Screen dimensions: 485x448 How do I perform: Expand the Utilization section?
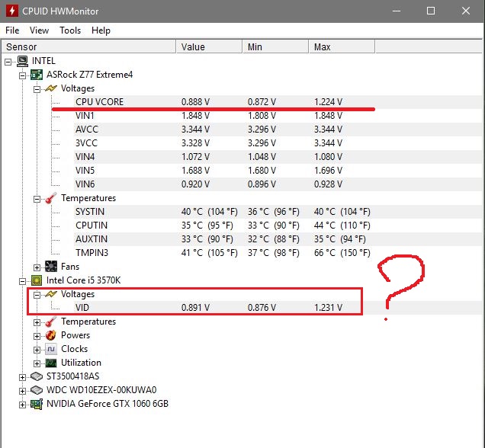(37, 363)
